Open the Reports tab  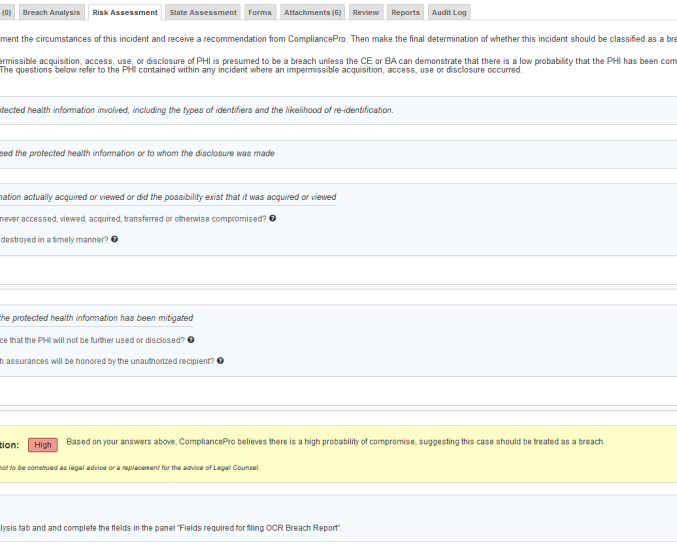point(405,12)
